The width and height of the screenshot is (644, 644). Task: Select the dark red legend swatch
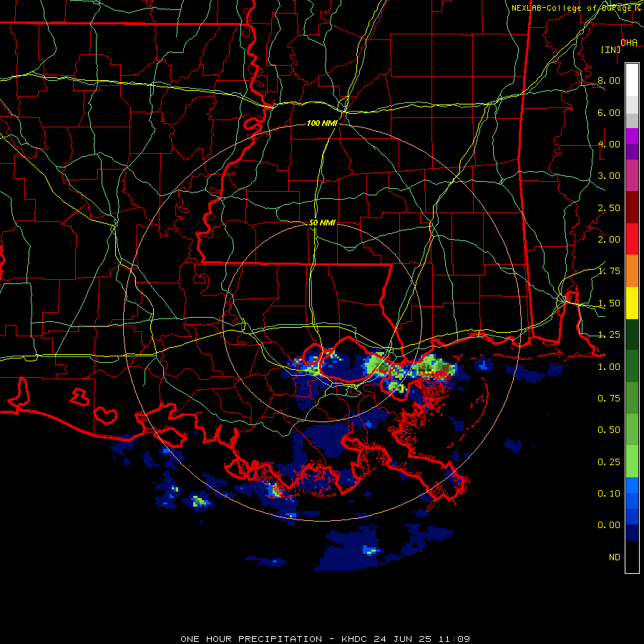click(x=632, y=208)
